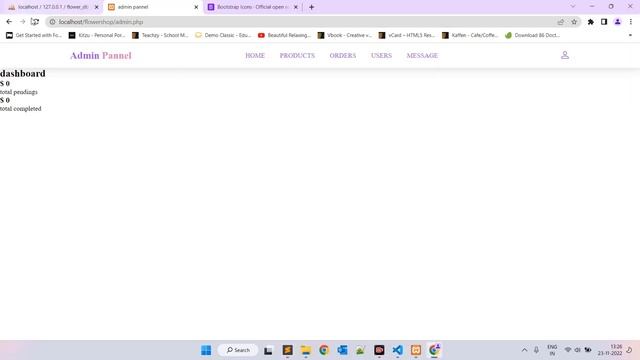640x360 pixels.
Task: Click the total pendings label
Action: pyautogui.click(x=19, y=92)
